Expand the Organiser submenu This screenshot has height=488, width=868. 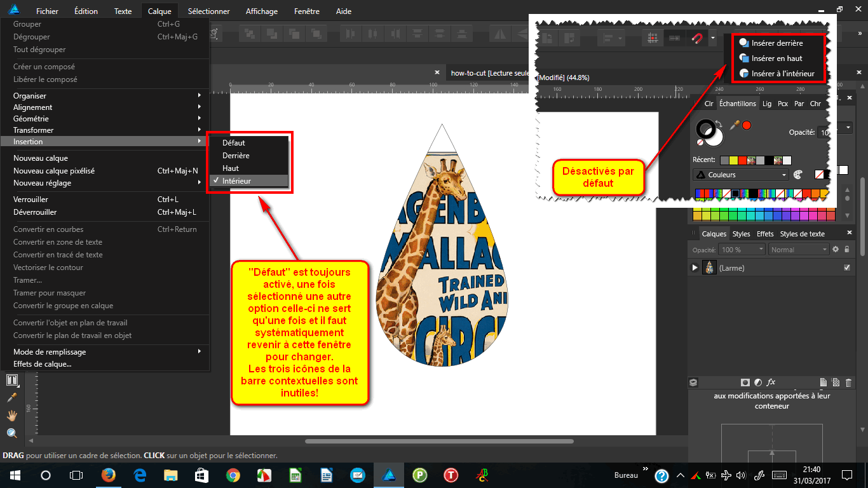pyautogui.click(x=105, y=96)
